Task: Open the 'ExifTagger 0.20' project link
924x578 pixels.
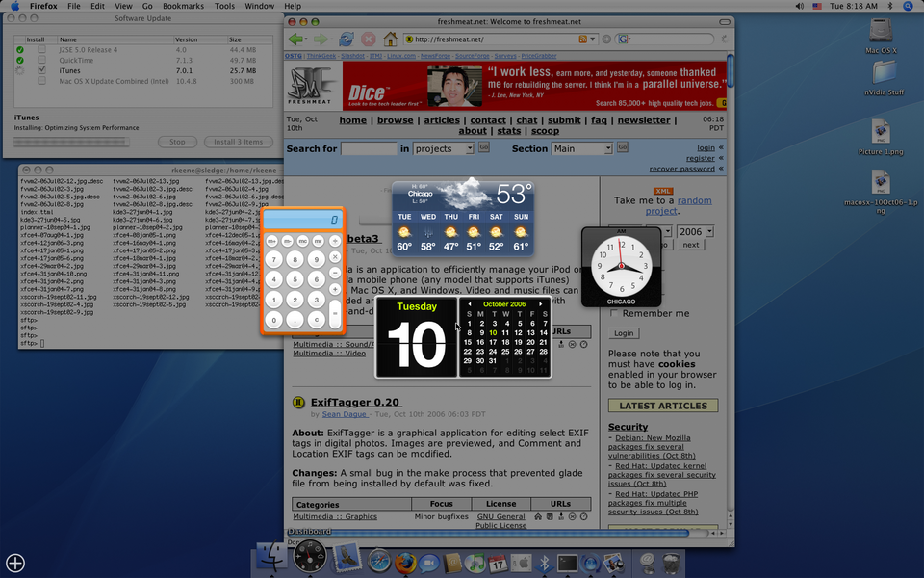Action: pos(355,402)
